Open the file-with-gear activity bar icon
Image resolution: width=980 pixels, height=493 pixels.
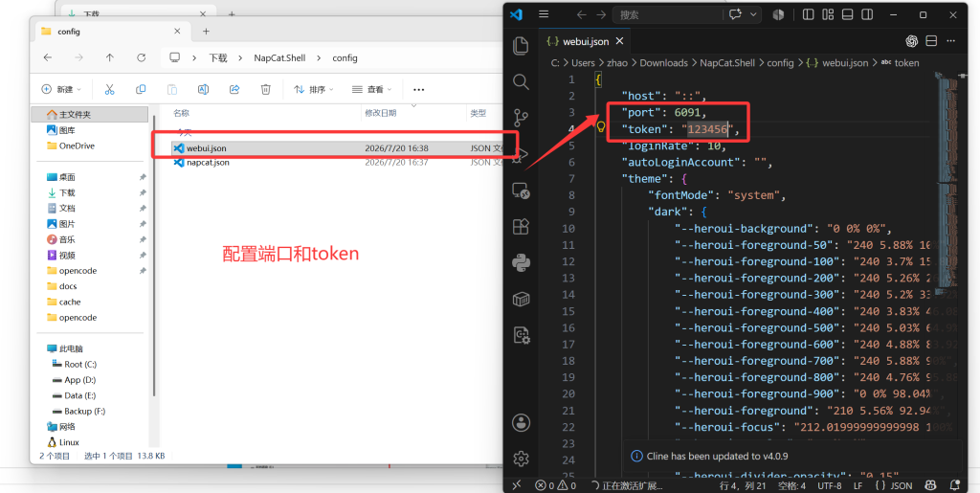(521, 336)
